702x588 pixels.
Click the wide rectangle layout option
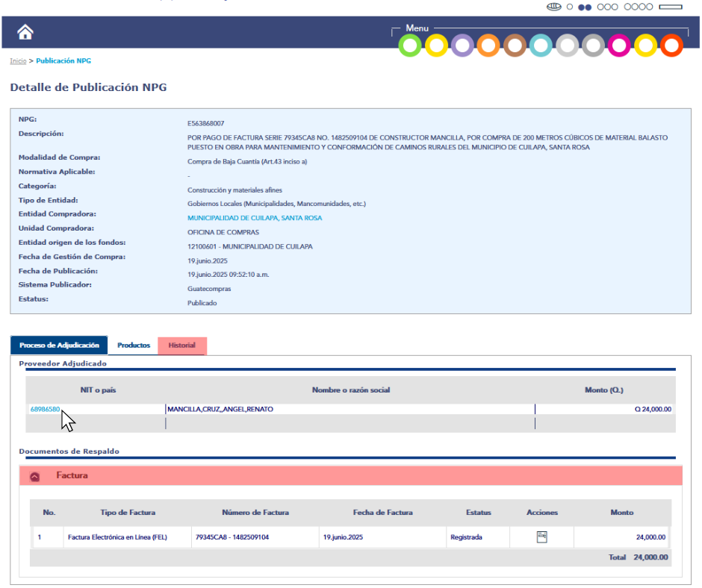(671, 7)
